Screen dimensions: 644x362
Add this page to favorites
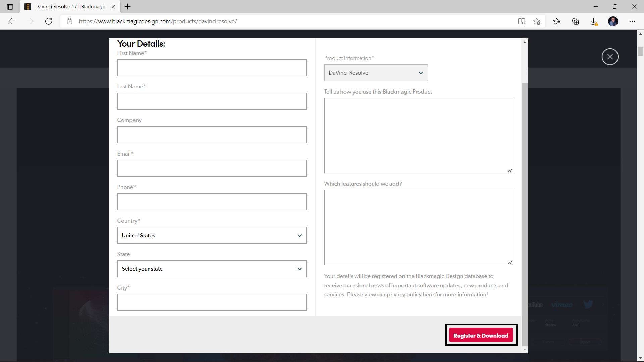click(537, 21)
